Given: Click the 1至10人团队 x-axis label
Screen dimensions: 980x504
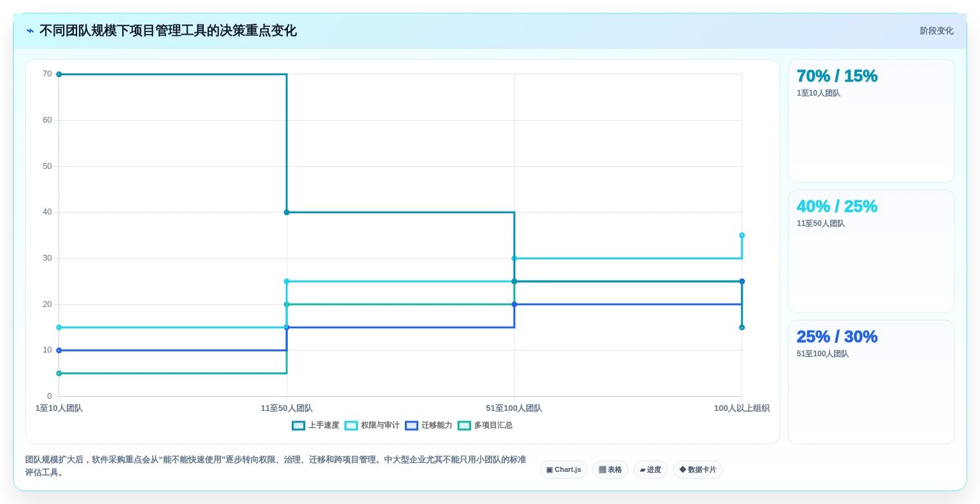Looking at the screenshot, I should [59, 408].
